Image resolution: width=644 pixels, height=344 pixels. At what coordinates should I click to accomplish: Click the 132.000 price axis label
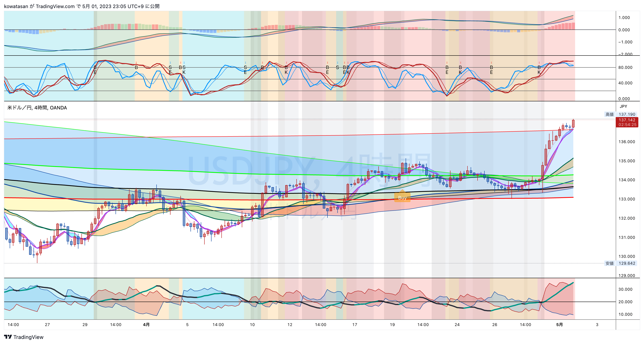pos(626,218)
